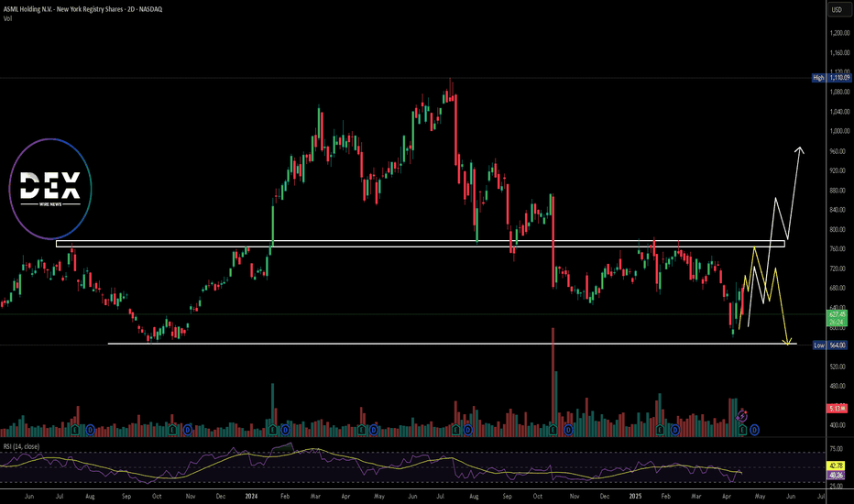
Task: Click the late January 2024 earnings E marker
Action: click(x=273, y=430)
